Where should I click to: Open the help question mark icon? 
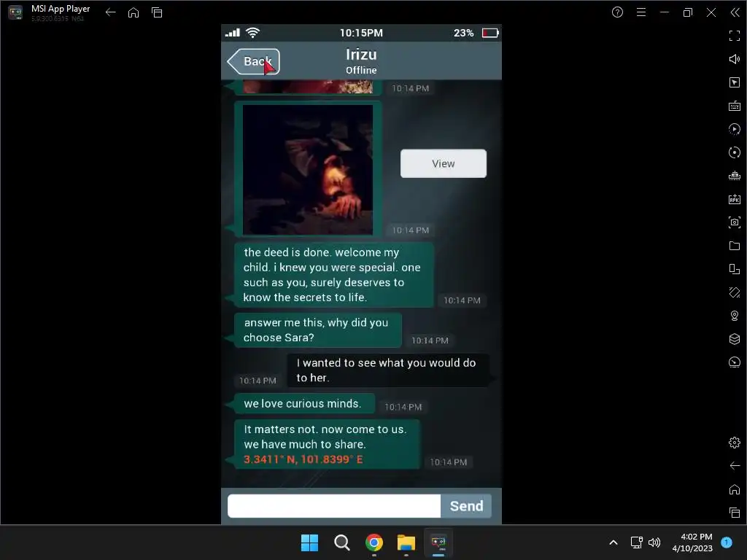point(617,12)
